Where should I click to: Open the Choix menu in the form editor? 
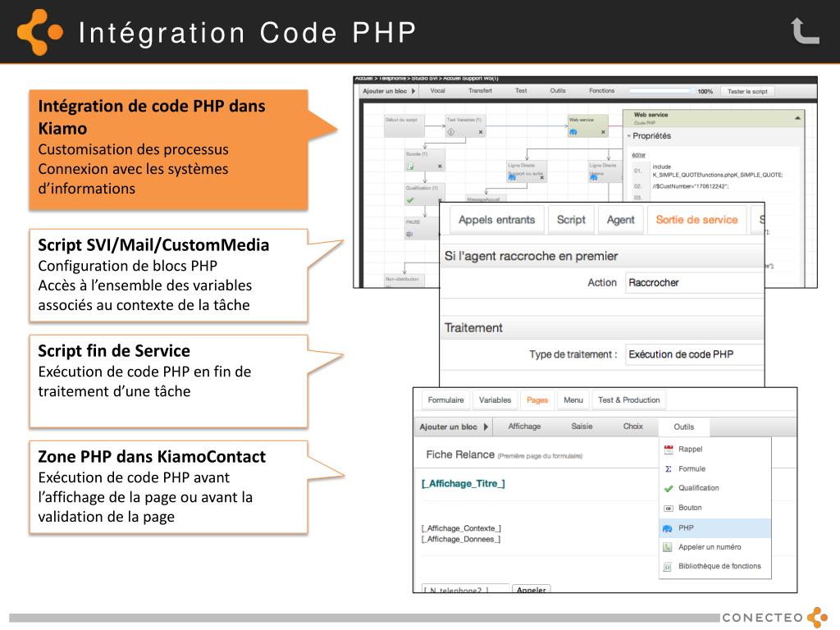tap(632, 427)
